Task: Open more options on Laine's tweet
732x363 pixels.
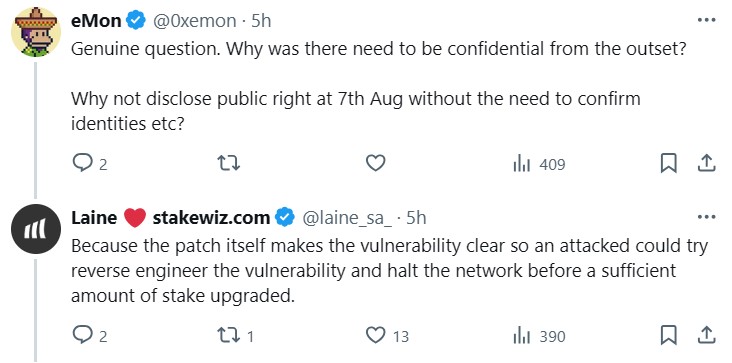Action: point(706,217)
